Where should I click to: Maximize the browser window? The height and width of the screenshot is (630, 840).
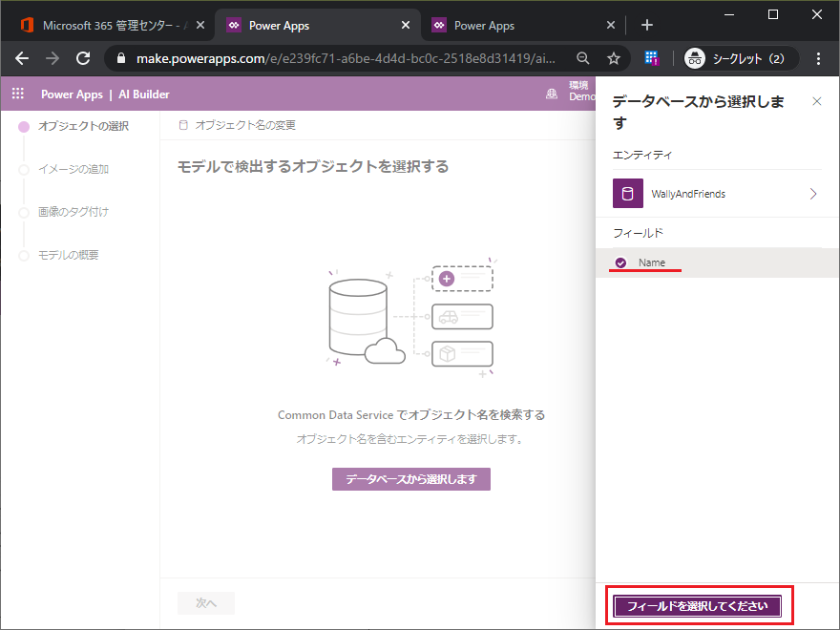(x=773, y=14)
